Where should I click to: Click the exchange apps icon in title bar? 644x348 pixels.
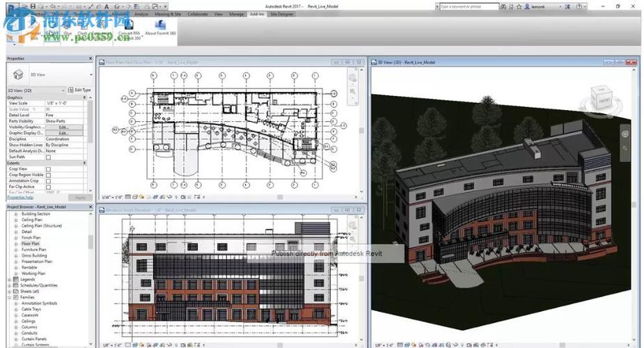(x=567, y=7)
